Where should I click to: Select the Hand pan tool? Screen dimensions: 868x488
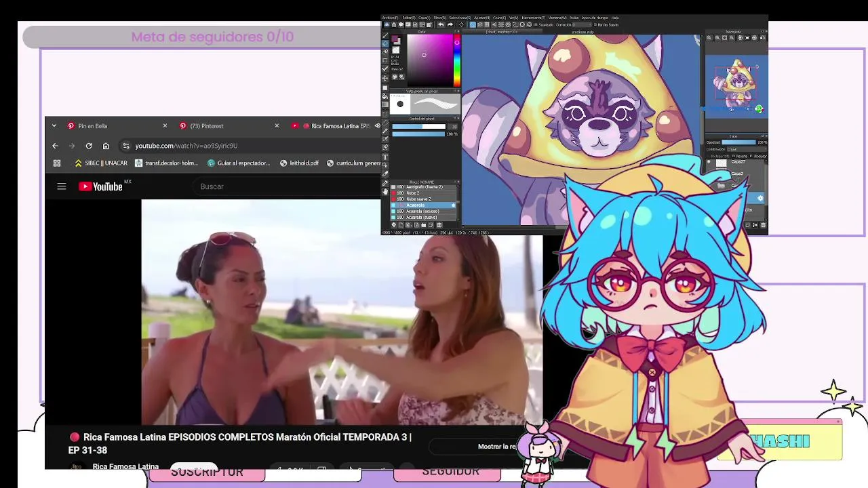pyautogui.click(x=385, y=191)
